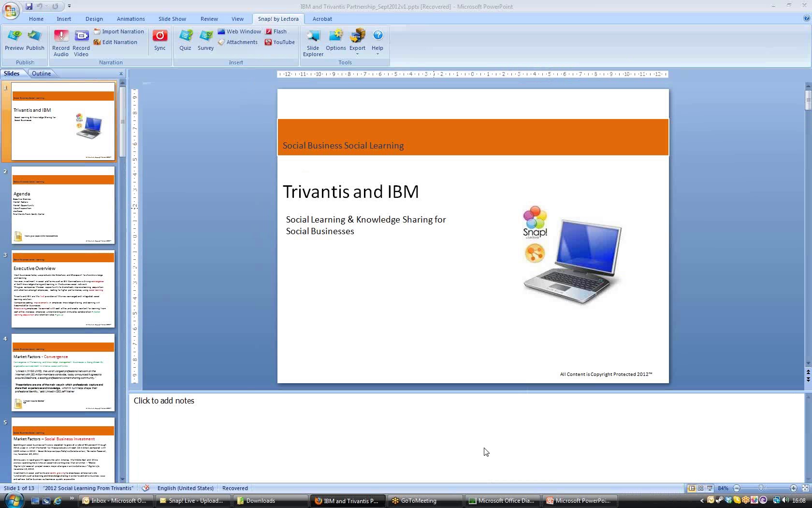
Task: Switch to GoToMeeting taskbar button
Action: pos(425,501)
